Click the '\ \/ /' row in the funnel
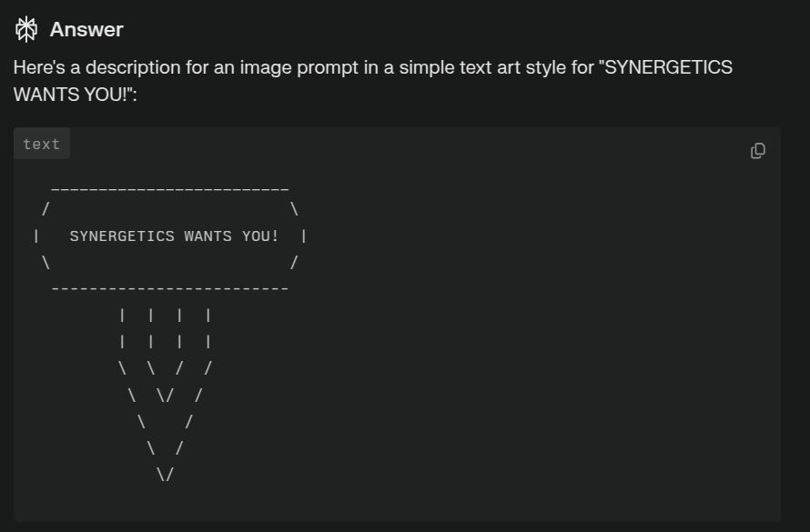The image size is (810, 532). tap(166, 396)
